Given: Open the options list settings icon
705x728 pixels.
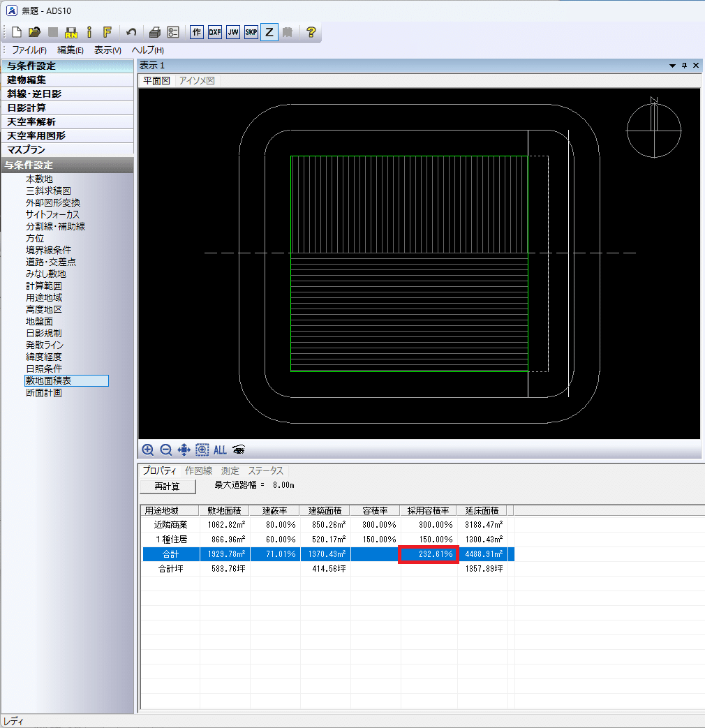Looking at the screenshot, I should (x=173, y=32).
